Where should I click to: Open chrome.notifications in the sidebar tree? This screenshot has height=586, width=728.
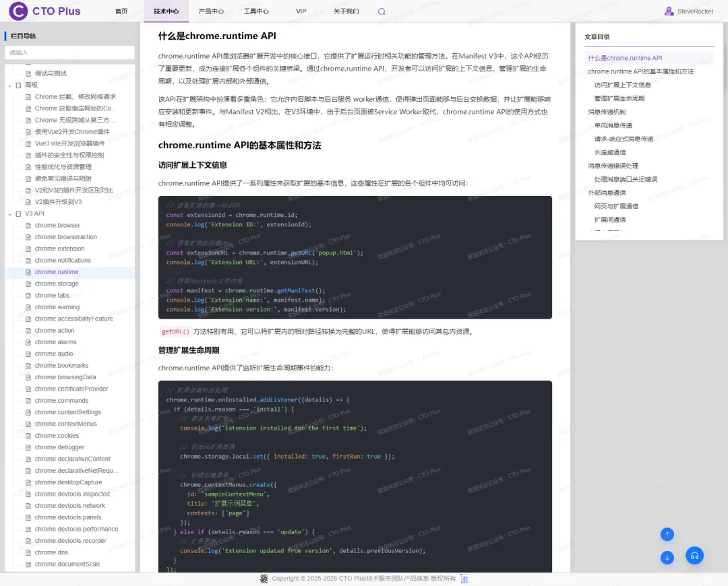point(63,260)
